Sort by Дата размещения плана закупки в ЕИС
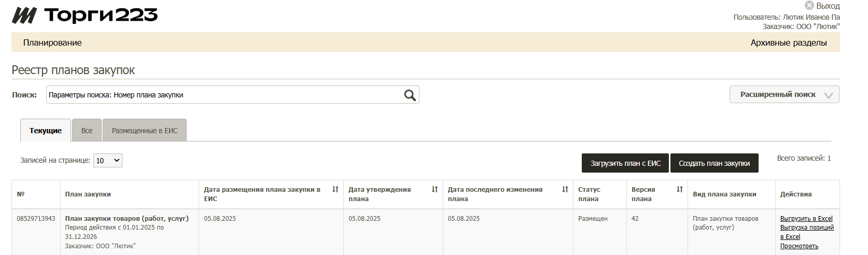Screen dimensions: 868x255 pyautogui.click(x=335, y=190)
